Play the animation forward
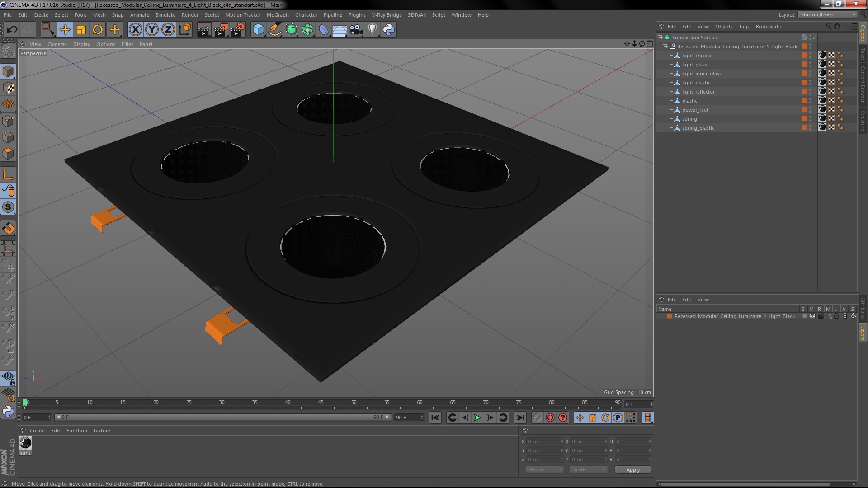 pos(477,418)
